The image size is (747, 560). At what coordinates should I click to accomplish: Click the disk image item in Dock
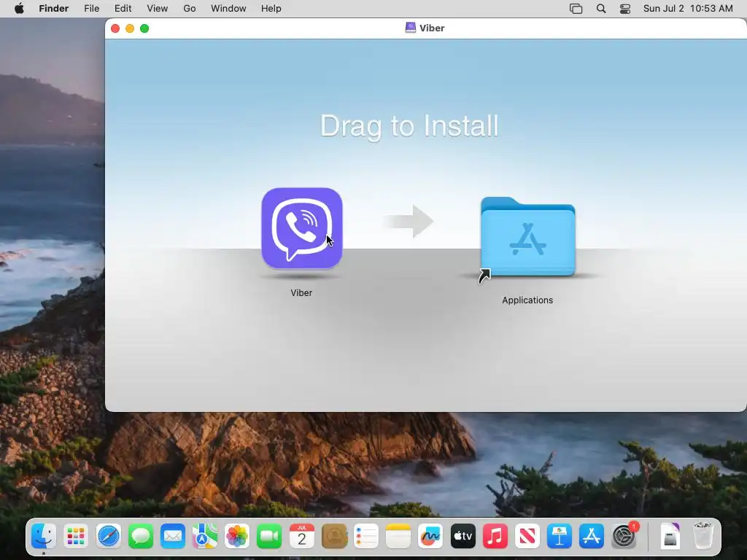(670, 537)
